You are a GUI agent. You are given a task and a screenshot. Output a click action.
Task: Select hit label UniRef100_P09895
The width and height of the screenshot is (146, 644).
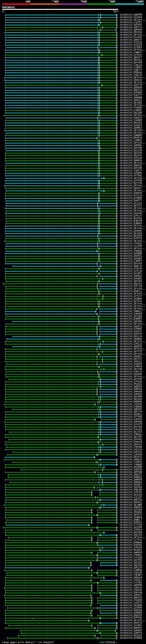[131, 108]
